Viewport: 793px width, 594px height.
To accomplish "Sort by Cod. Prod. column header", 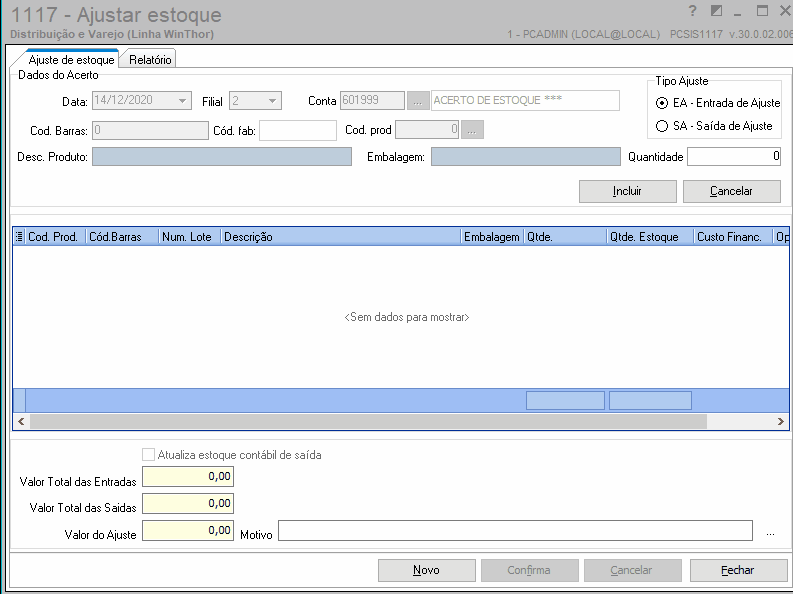I will click(53, 237).
